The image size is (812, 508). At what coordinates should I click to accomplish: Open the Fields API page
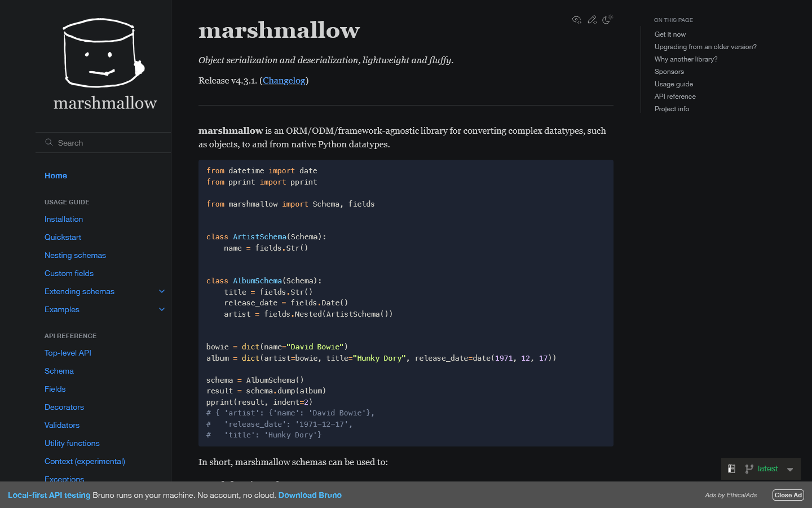55,389
